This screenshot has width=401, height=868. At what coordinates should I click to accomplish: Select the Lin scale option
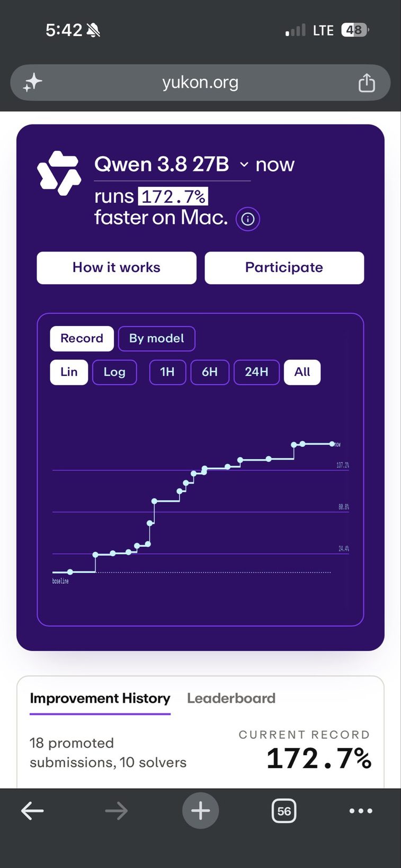(69, 372)
